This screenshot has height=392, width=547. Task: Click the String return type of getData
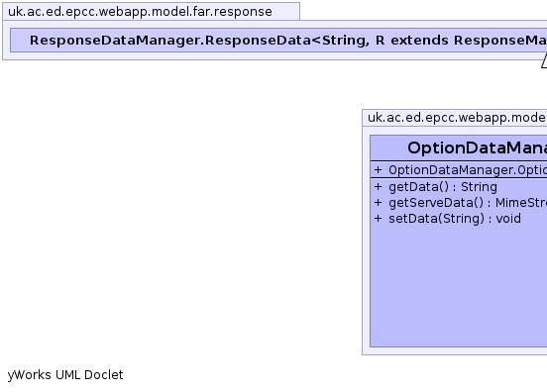click(x=479, y=187)
